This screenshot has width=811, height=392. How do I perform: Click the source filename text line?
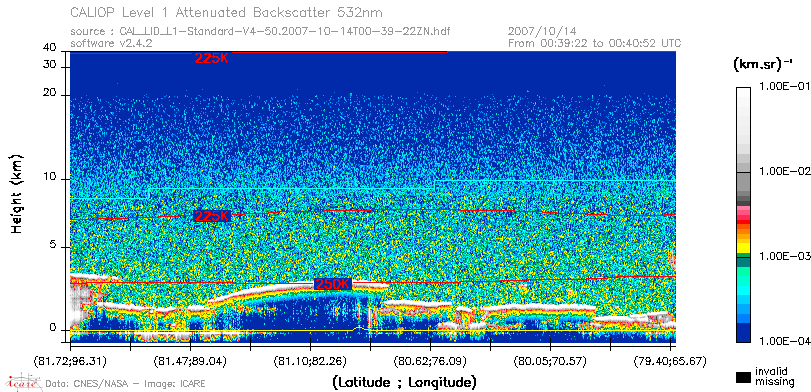pyautogui.click(x=260, y=32)
